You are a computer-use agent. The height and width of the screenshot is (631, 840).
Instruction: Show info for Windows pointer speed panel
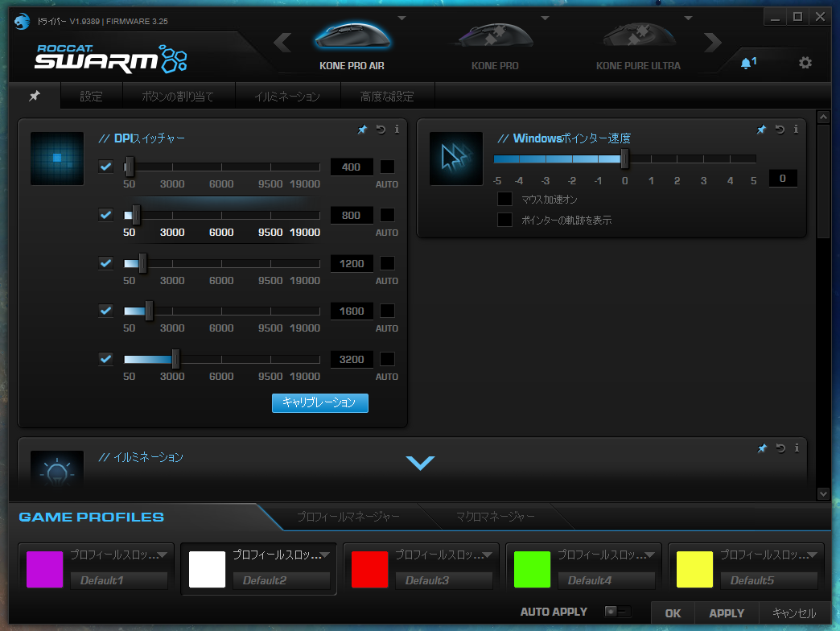click(x=796, y=129)
